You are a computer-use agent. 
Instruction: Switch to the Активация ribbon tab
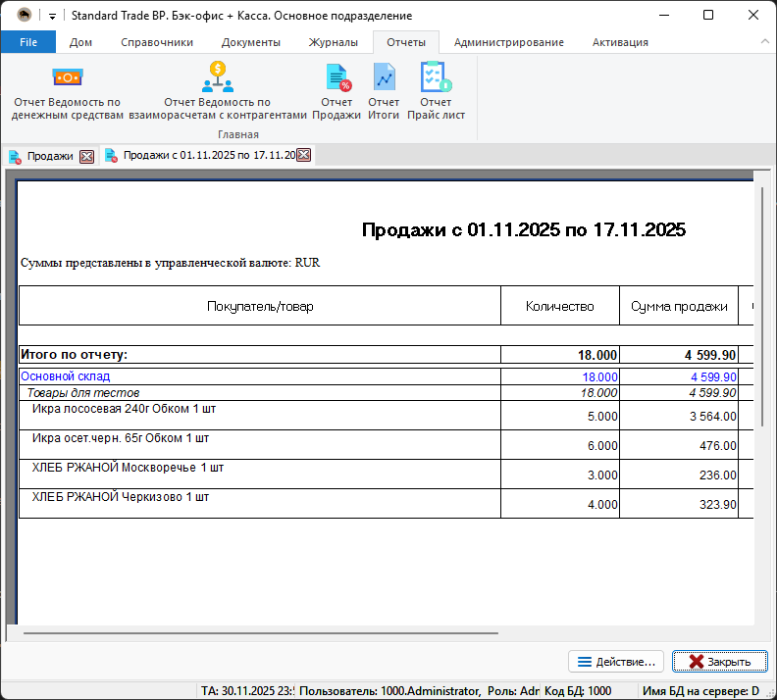coord(620,42)
